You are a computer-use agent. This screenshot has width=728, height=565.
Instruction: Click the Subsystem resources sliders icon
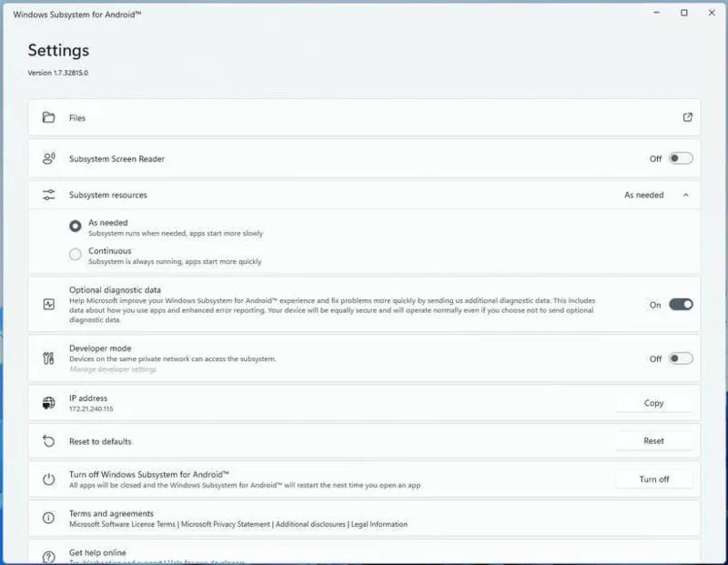pos(48,195)
